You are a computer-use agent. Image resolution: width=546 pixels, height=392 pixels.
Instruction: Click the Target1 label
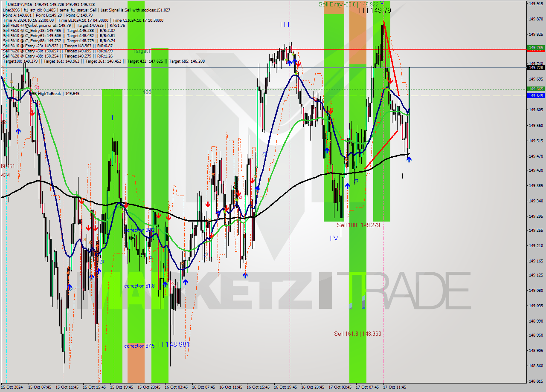[142, 51]
